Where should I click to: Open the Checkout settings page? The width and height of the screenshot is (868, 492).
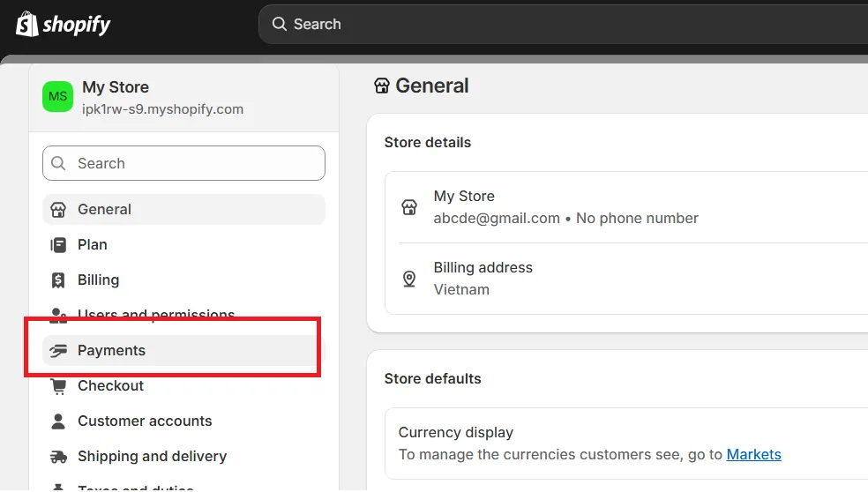pyautogui.click(x=183, y=385)
